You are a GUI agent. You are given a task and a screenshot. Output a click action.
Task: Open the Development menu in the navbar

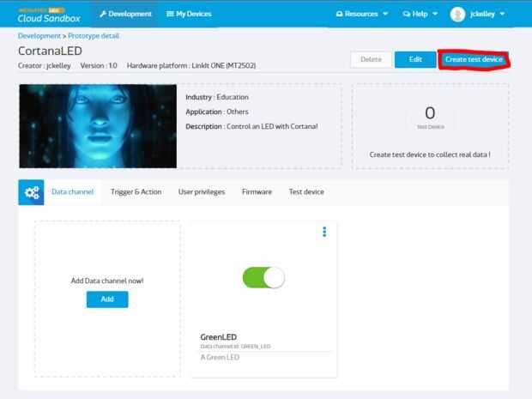coord(125,14)
